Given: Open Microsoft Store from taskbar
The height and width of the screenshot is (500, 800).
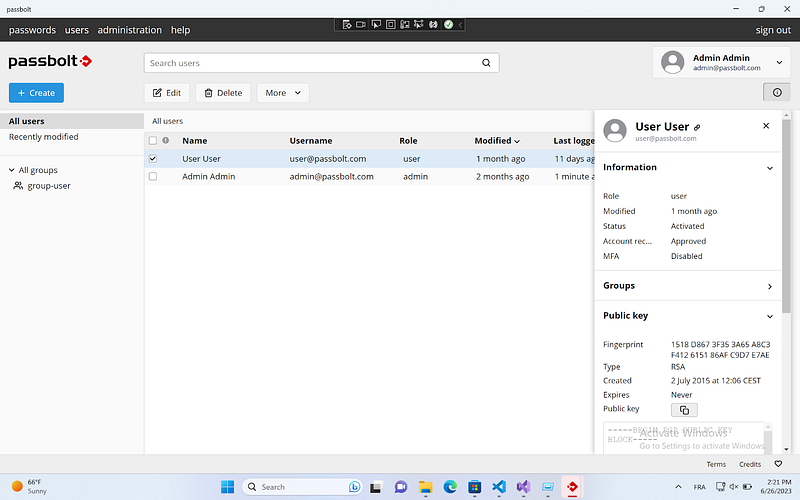Looking at the screenshot, I should click(x=474, y=487).
